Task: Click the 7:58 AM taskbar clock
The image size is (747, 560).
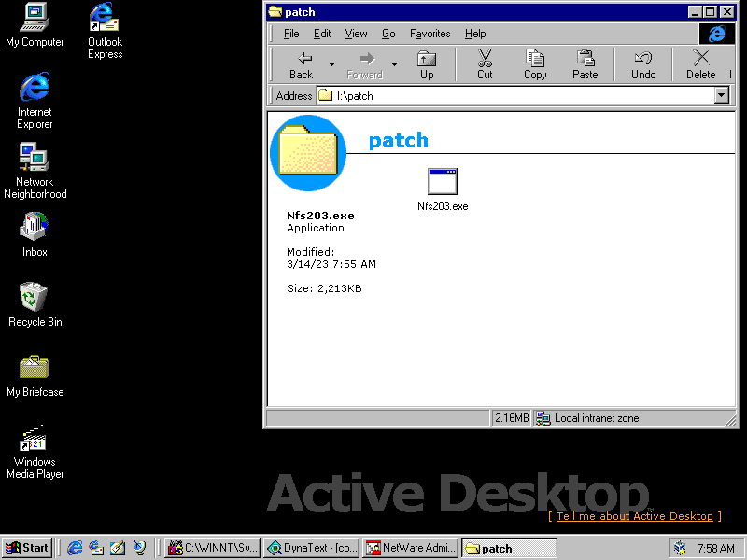Action: [x=715, y=549]
